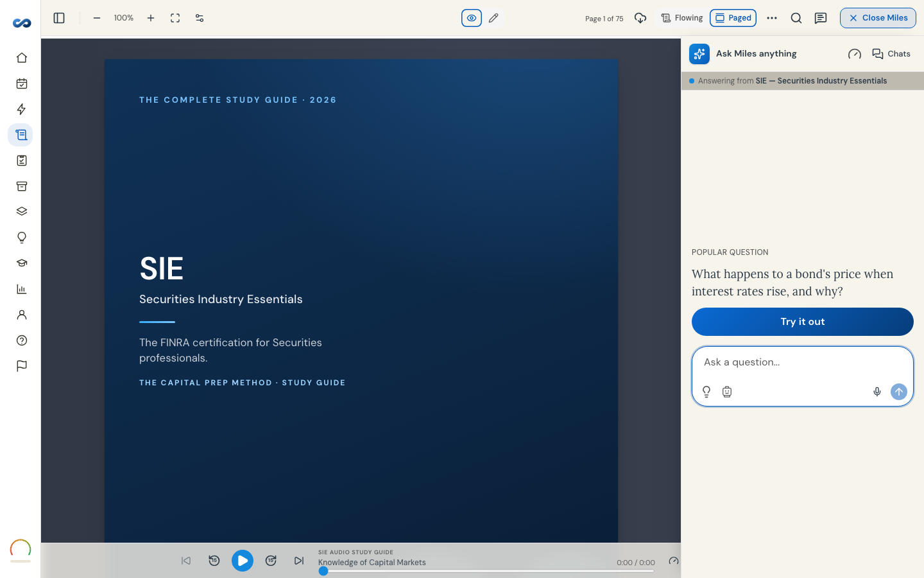This screenshot has height=578, width=924.
Task: Click the popular bond price question text
Action: [x=792, y=283]
